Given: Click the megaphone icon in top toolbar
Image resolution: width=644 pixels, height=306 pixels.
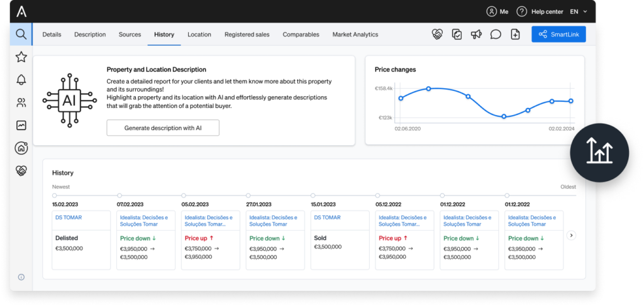Looking at the screenshot, I should point(476,35).
